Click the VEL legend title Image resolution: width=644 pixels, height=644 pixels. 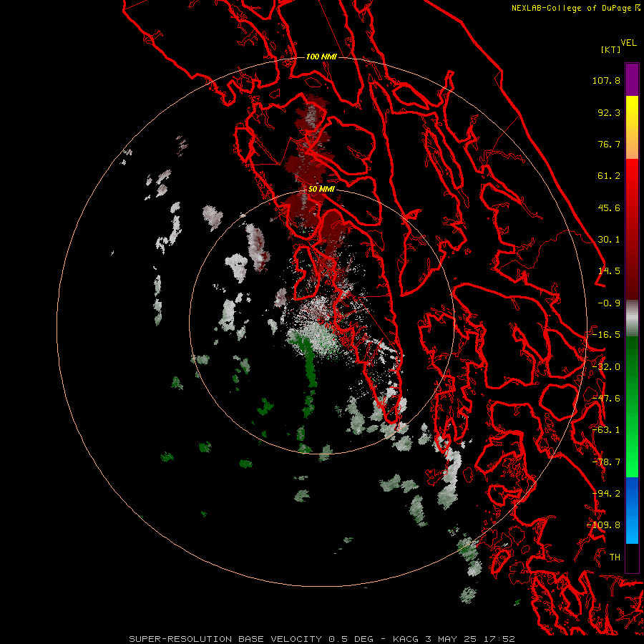point(628,43)
